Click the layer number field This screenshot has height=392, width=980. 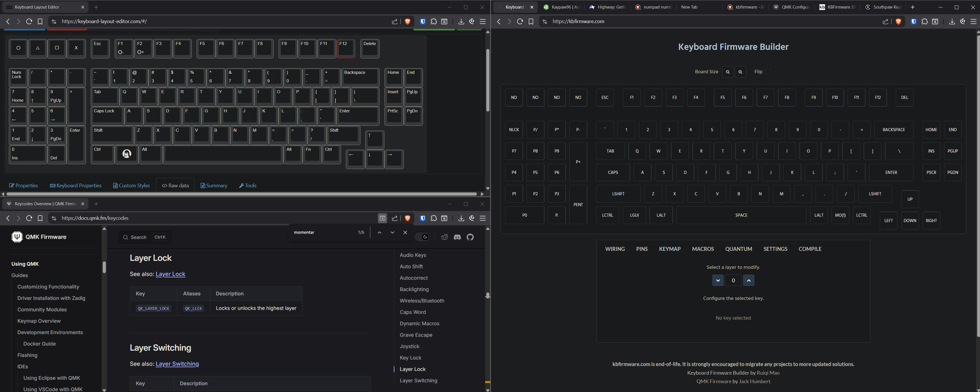pos(733,281)
